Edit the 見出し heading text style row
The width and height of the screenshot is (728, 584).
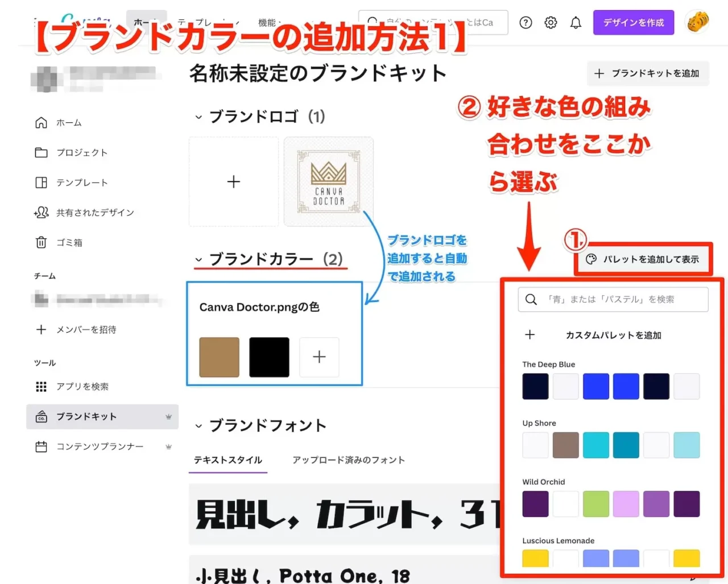coord(344,515)
